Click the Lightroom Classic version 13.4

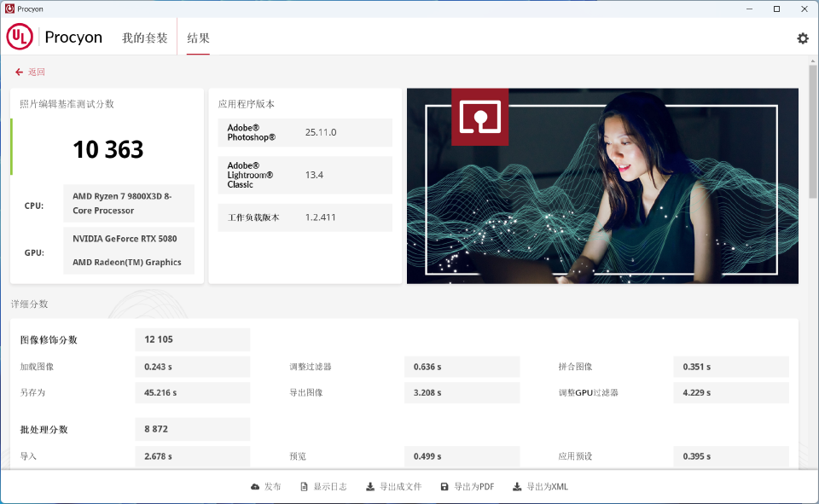(314, 175)
